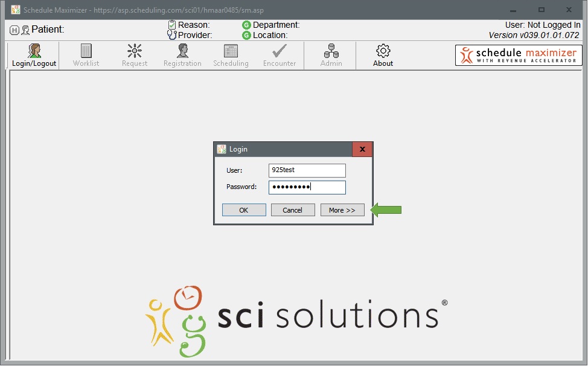The height and width of the screenshot is (366, 588).
Task: Focus the Password input field
Action: coord(307,187)
